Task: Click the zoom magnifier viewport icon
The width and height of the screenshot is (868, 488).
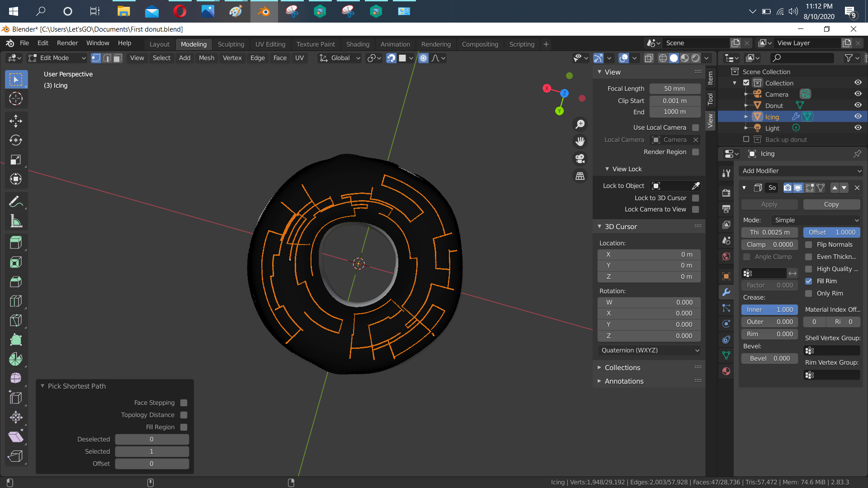Action: (580, 124)
